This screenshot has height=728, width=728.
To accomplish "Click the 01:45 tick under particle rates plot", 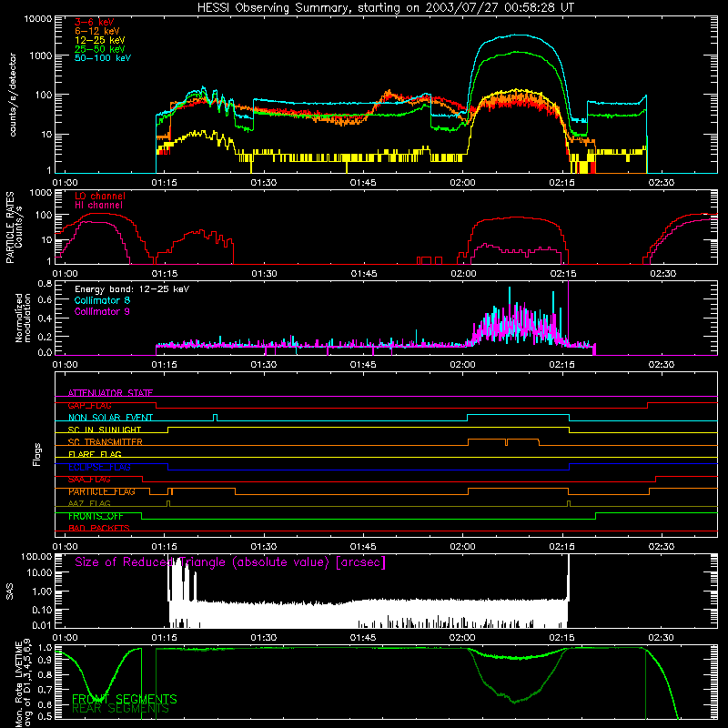I will coord(363,274).
